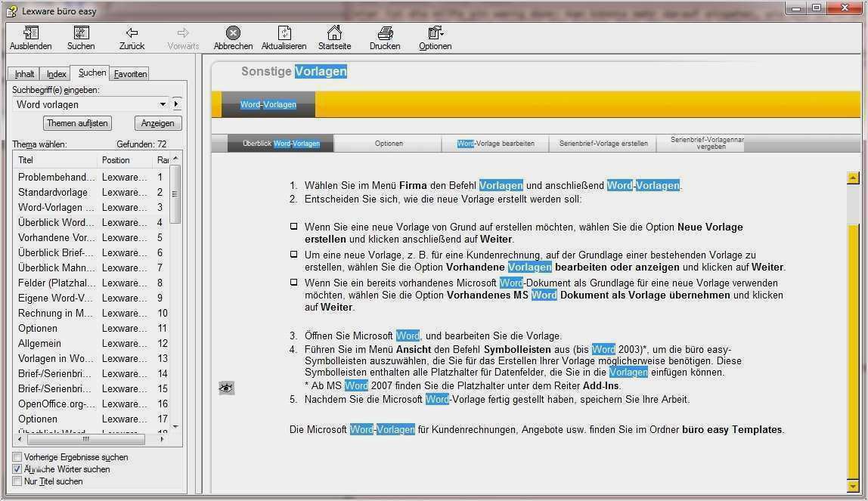Click the Word-Vorlagen header tab

268,104
